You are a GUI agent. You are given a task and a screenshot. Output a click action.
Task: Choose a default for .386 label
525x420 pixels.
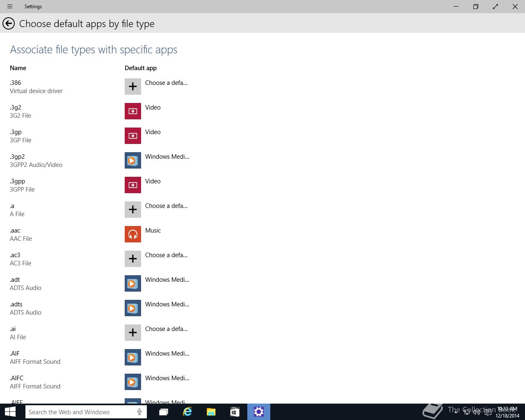tap(166, 83)
